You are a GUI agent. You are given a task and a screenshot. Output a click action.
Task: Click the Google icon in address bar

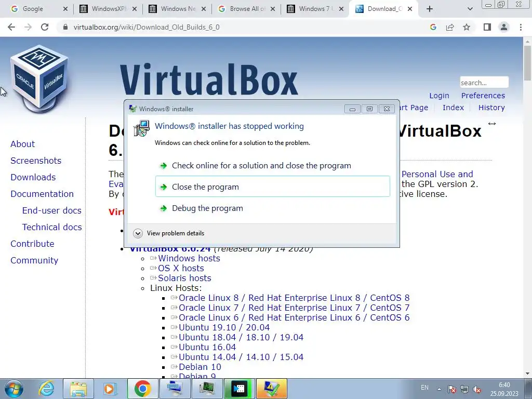point(433,27)
